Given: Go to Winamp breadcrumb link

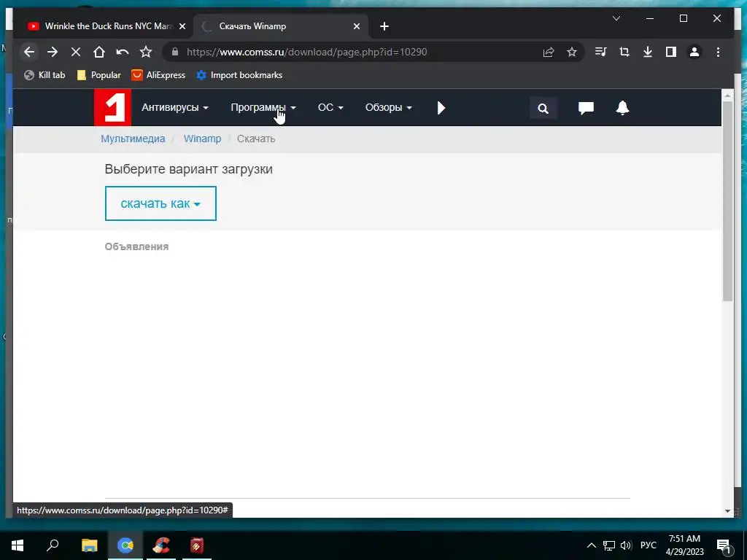Looking at the screenshot, I should 203,139.
